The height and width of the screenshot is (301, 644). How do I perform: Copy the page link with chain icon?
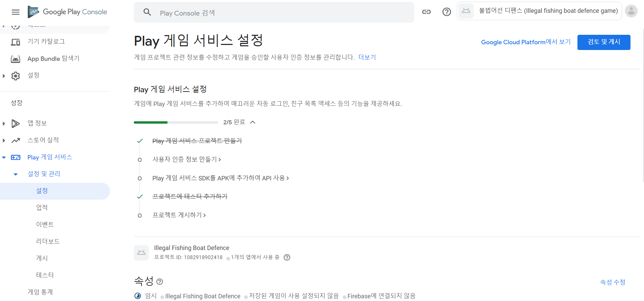426,12
